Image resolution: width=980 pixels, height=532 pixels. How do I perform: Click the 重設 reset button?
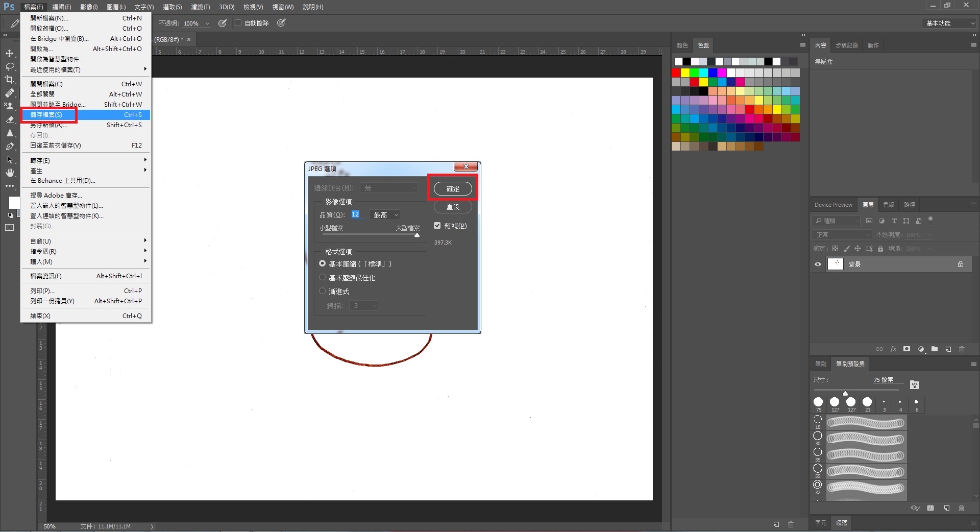point(453,207)
